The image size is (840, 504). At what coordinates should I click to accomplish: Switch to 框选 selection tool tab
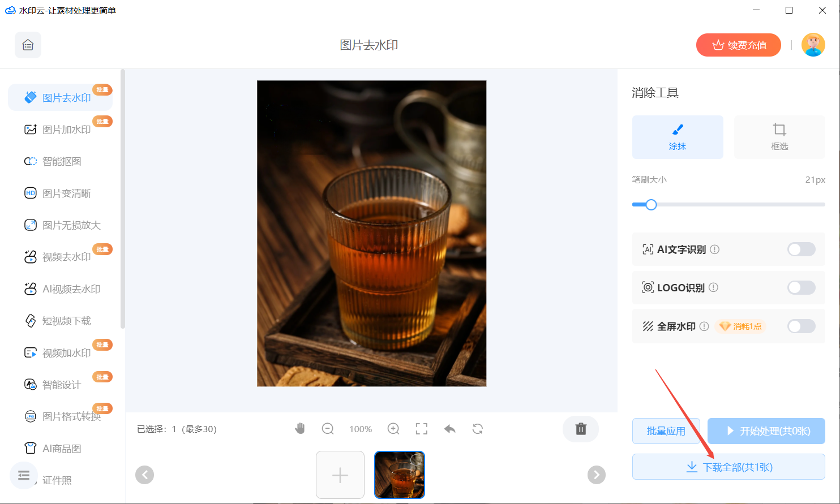point(779,137)
